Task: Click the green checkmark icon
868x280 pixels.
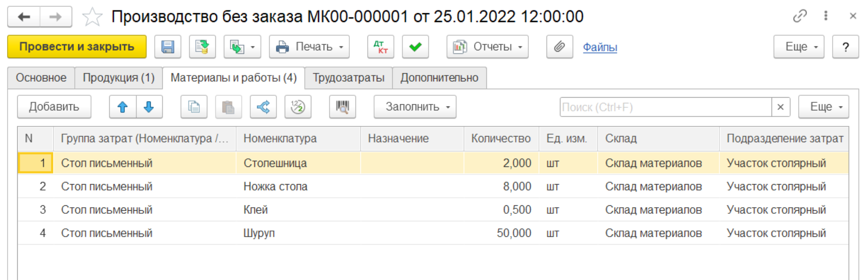Action: click(415, 47)
